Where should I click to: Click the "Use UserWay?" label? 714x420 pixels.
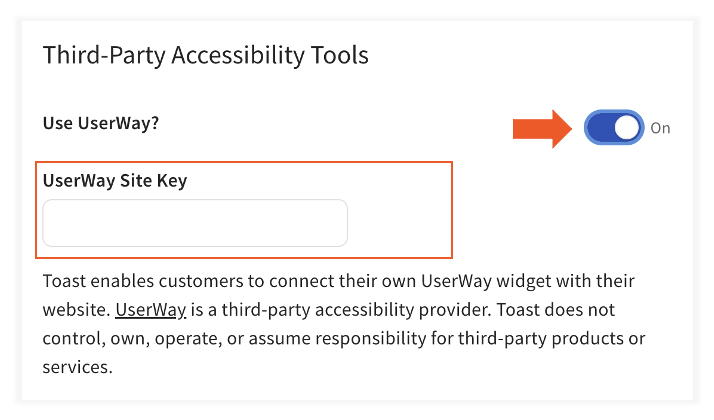[x=101, y=123]
